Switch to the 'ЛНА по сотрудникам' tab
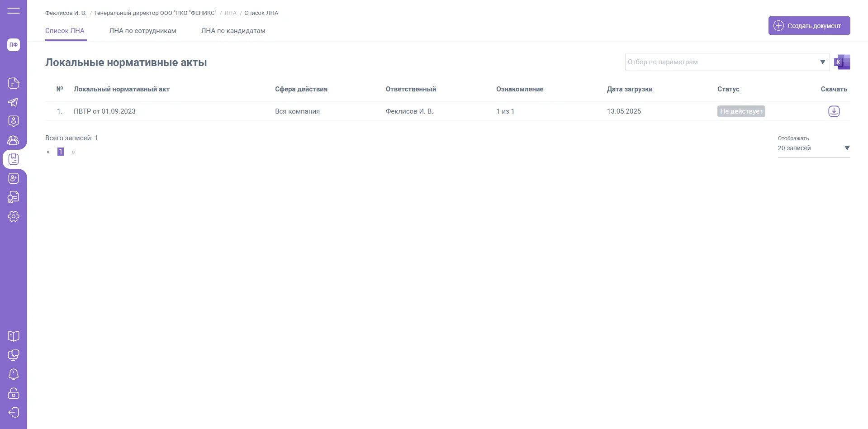The image size is (868, 429). 142,31
